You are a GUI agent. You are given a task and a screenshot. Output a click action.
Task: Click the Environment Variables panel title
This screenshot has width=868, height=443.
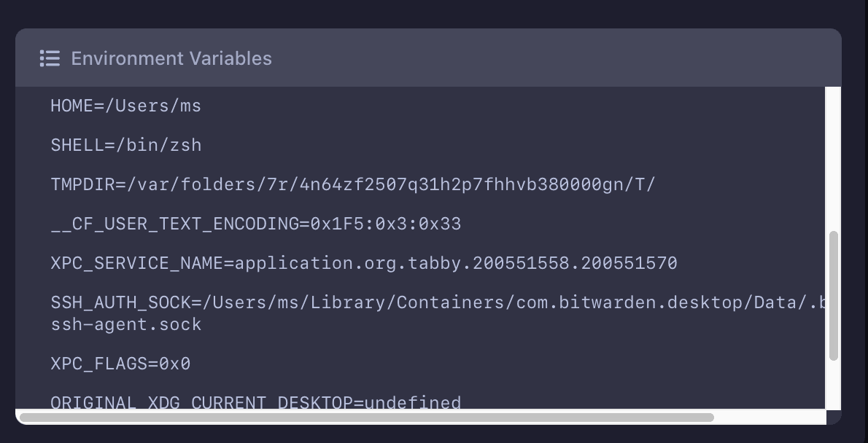(x=171, y=58)
